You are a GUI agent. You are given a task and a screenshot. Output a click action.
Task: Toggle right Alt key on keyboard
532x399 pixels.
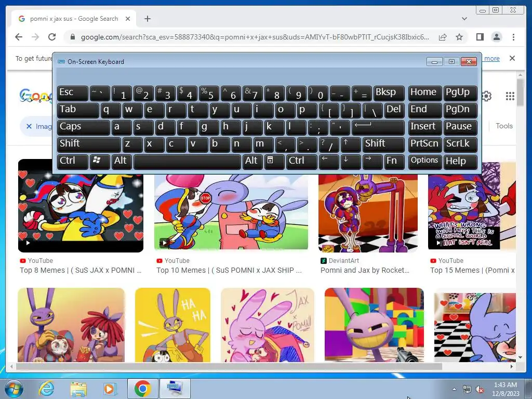[x=252, y=161]
